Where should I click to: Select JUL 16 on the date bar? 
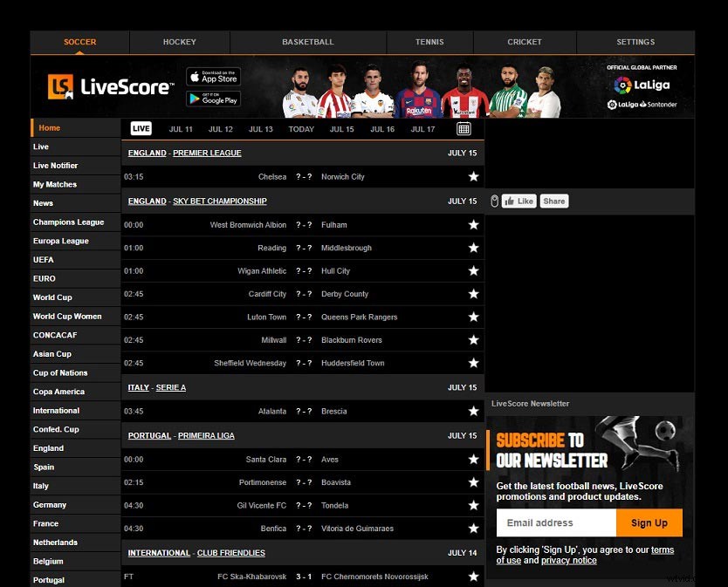382,128
